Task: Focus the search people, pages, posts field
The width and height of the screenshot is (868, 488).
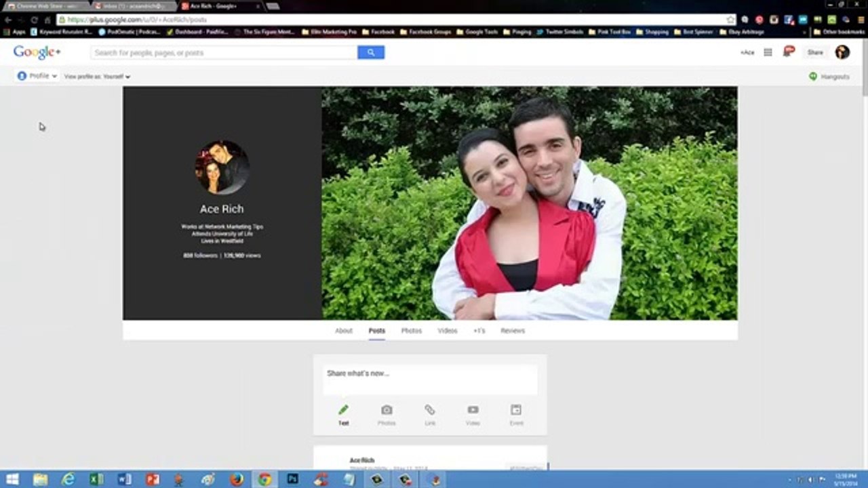Action: [x=224, y=52]
